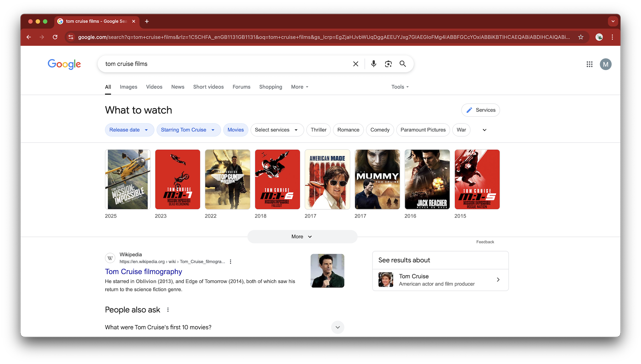This screenshot has width=641, height=364.
Task: Expand the More search types dropdown
Action: 299,87
